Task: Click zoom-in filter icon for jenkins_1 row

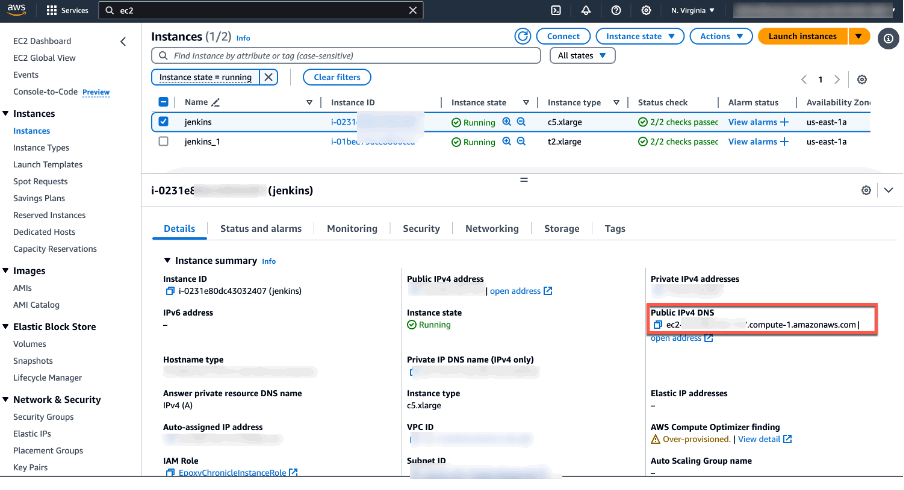Action: point(507,141)
